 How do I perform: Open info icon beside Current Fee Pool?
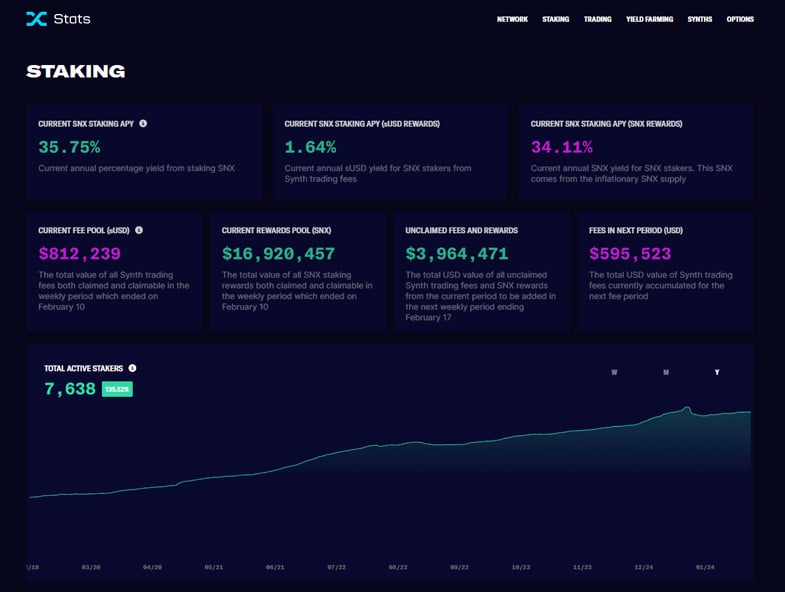[139, 230]
